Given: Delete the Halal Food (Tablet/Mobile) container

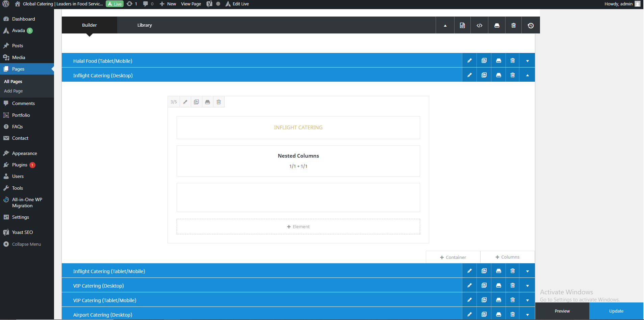Looking at the screenshot, I should pyautogui.click(x=513, y=61).
